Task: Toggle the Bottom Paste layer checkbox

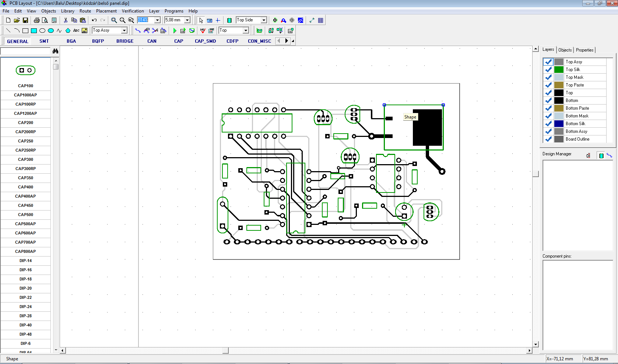Action: coord(548,108)
